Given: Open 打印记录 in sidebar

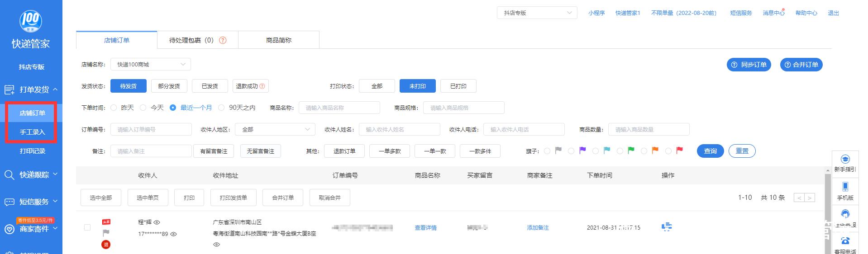Looking at the screenshot, I should click(32, 151).
